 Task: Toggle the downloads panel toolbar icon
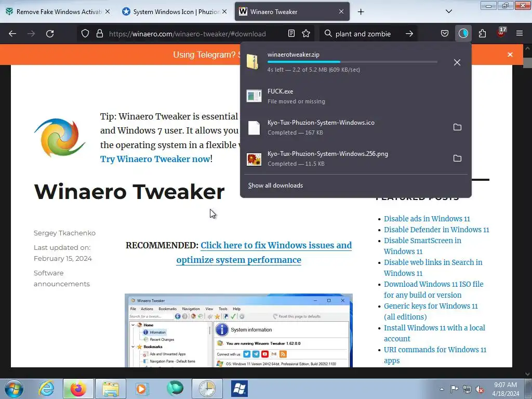(463, 34)
